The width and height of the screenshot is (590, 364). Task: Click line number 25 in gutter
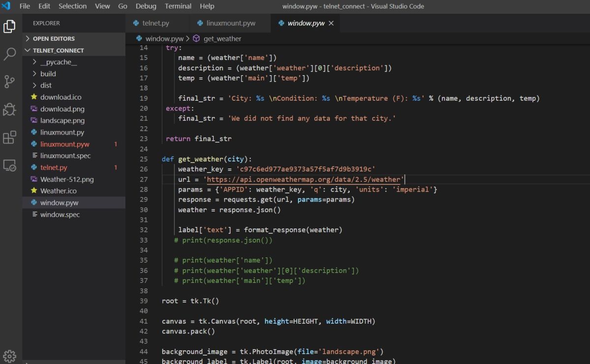tap(144, 159)
